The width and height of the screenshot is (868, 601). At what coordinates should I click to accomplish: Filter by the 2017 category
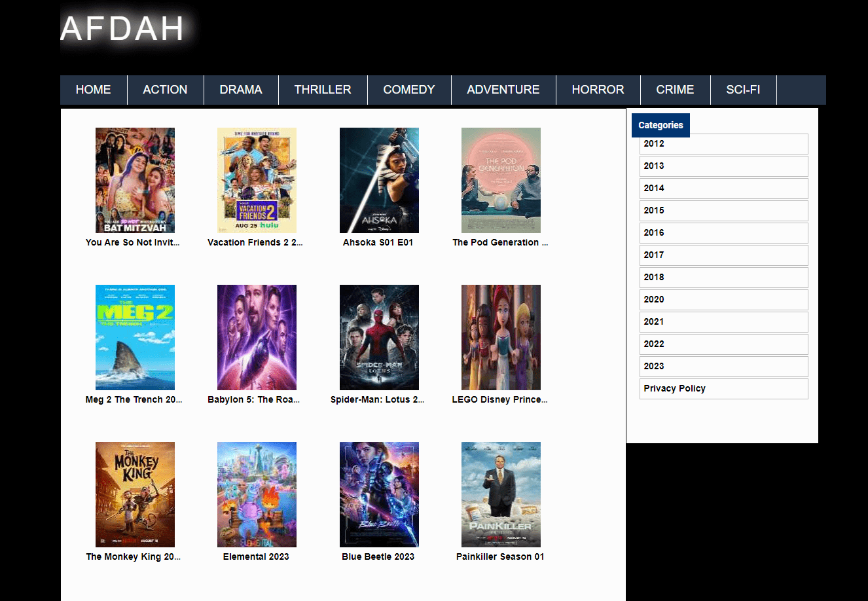[x=724, y=255]
